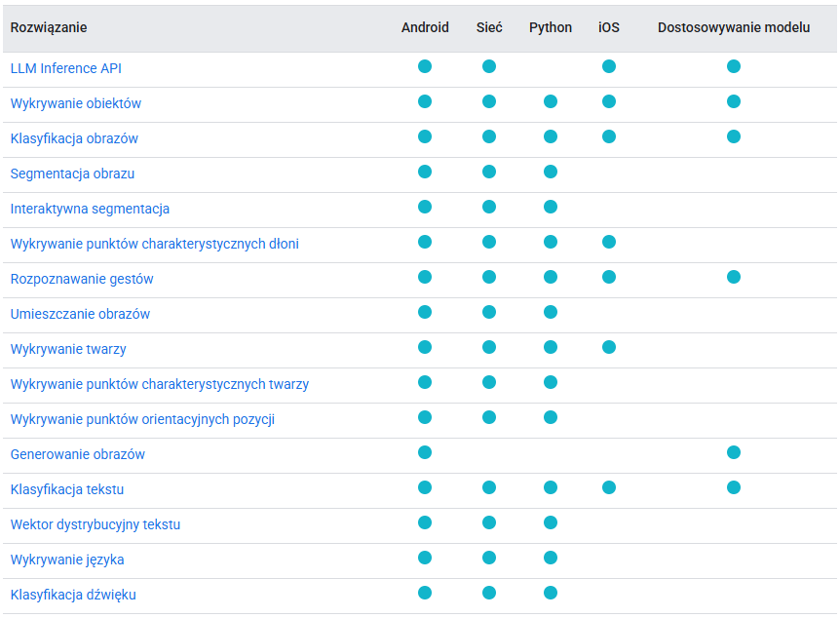Open the Interaktywna segmentacja link
This screenshot has height=618, width=840.
click(90, 209)
